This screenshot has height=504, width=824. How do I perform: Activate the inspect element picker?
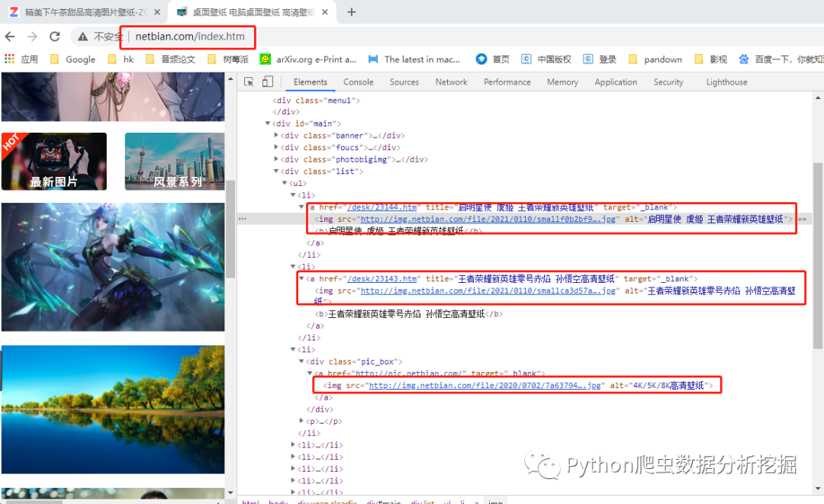(x=249, y=82)
